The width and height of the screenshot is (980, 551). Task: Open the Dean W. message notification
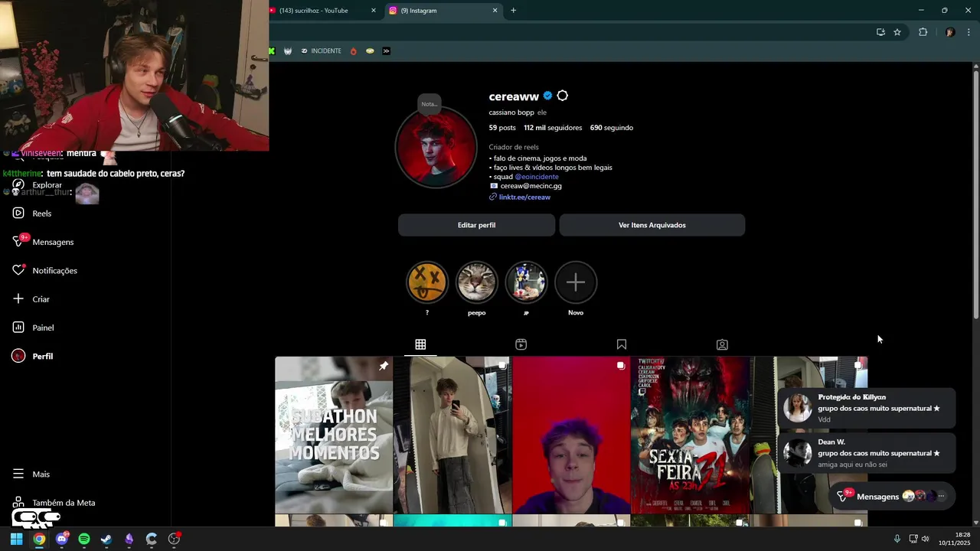[x=867, y=453]
